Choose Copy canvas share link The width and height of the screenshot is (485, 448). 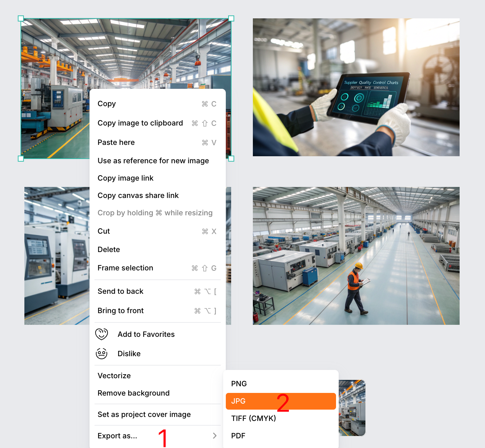138,195
